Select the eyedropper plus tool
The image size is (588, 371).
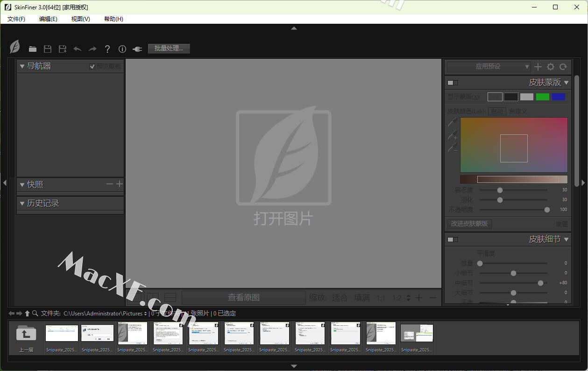pos(452,135)
